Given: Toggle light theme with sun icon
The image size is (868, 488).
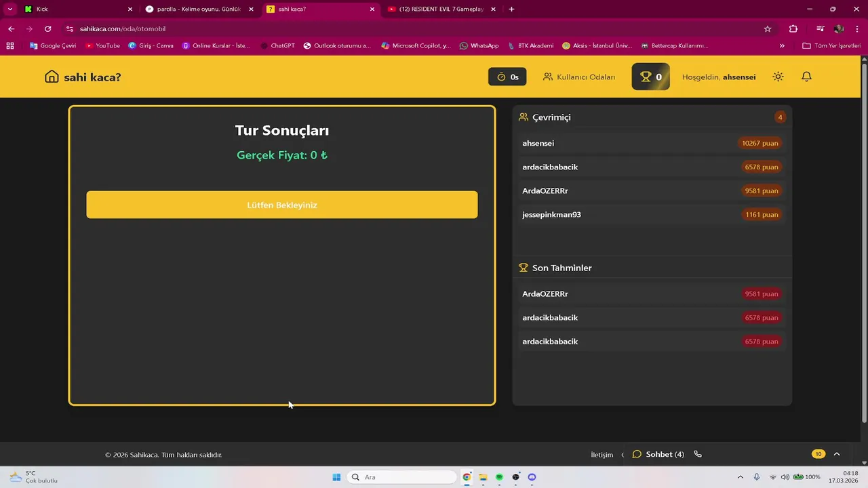Looking at the screenshot, I should click(778, 77).
